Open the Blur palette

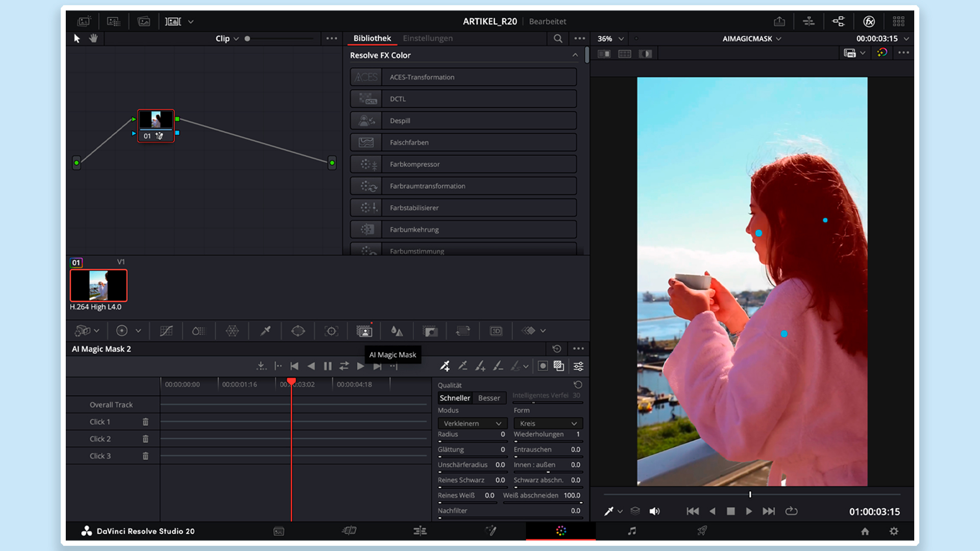(397, 331)
